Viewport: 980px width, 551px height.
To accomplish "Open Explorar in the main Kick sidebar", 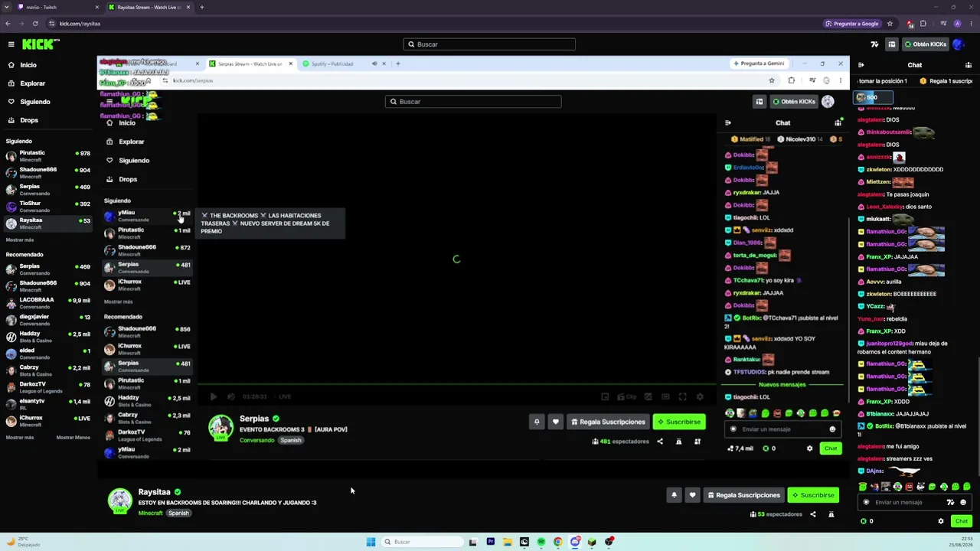I will (32, 83).
